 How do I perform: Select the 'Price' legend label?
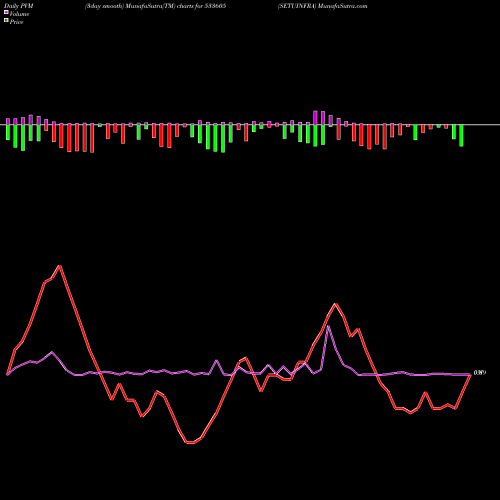click(16, 22)
